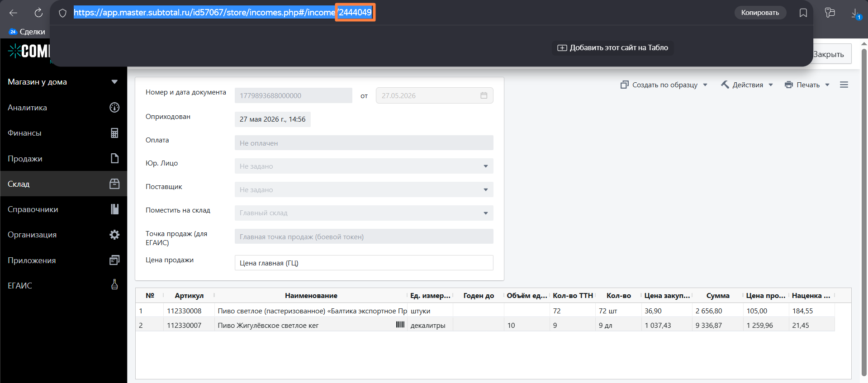Image resolution: width=868 pixels, height=383 pixels.
Task: Open the Печать dropdown
Action: pyautogui.click(x=807, y=85)
